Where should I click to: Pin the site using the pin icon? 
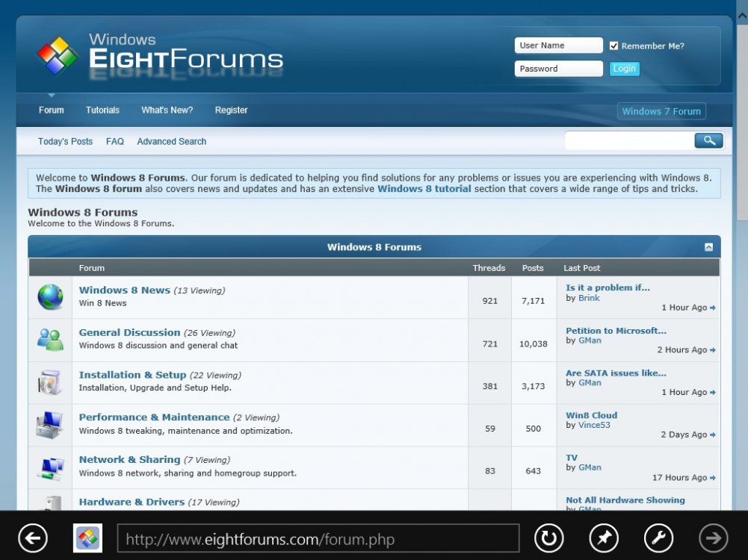tap(604, 538)
